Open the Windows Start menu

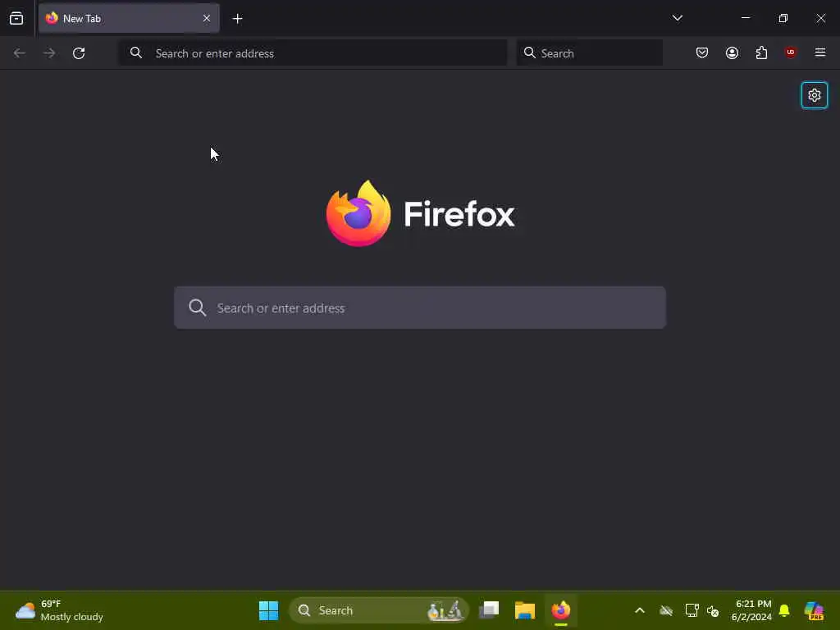[x=268, y=610]
